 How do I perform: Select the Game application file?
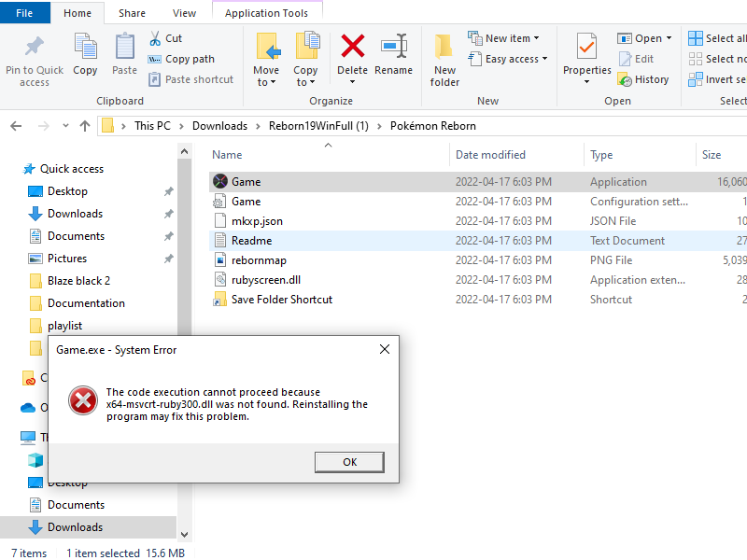coord(478,182)
